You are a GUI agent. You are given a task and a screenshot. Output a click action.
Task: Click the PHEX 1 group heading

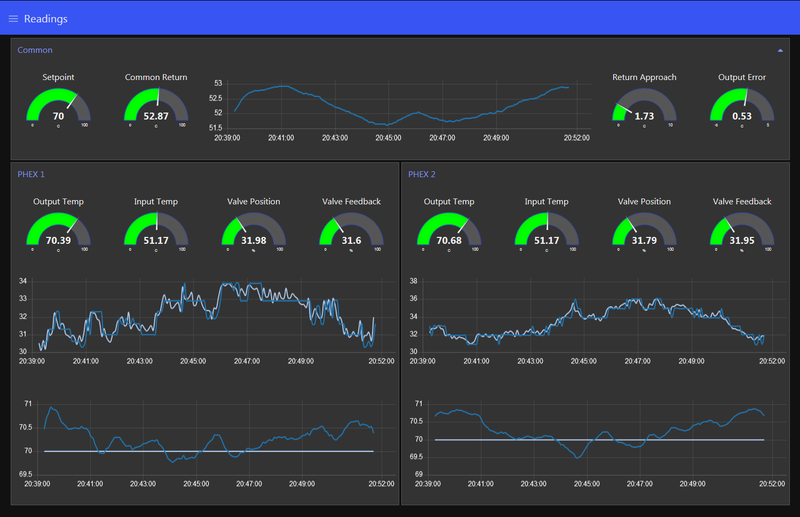coord(31,175)
